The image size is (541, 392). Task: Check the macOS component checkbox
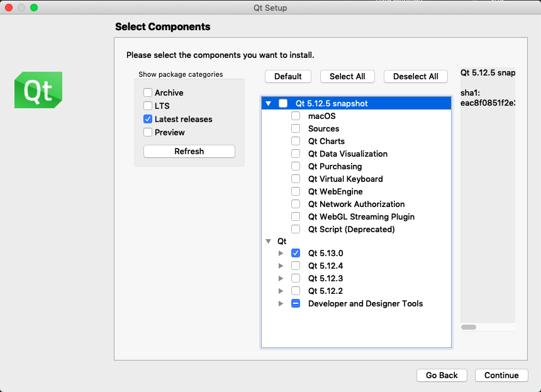click(296, 116)
